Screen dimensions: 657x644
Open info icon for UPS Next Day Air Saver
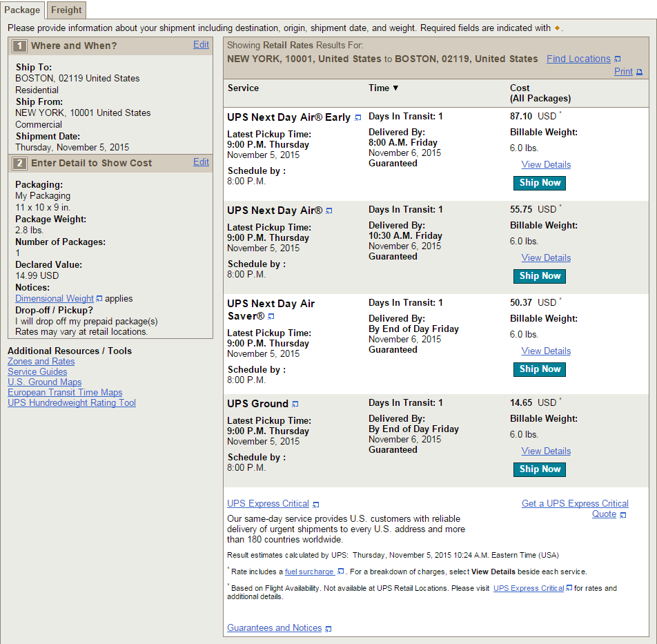coord(271,316)
